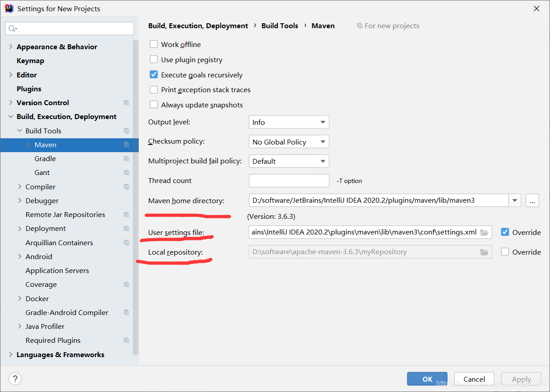Click the Cancel button
This screenshot has height=392, width=550.
[x=474, y=379]
